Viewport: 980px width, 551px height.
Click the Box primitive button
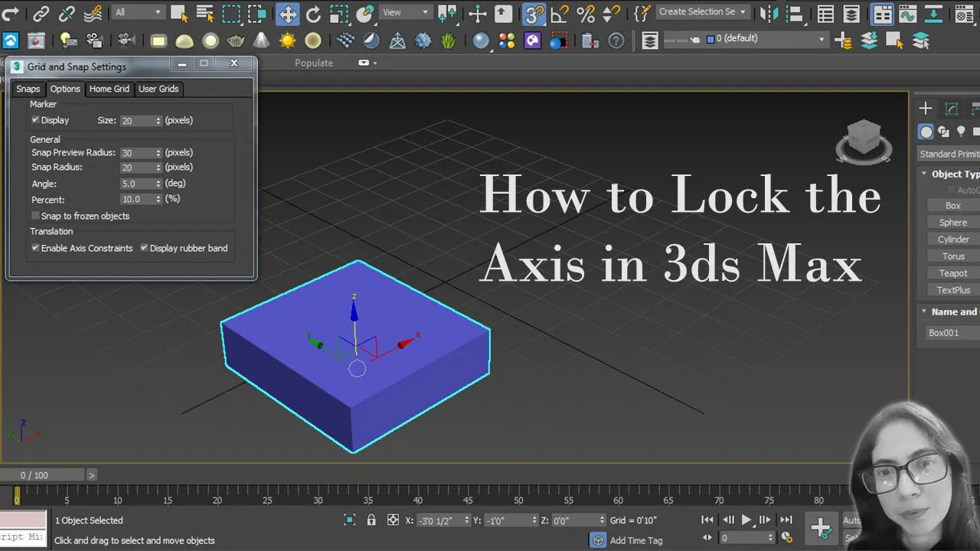953,206
